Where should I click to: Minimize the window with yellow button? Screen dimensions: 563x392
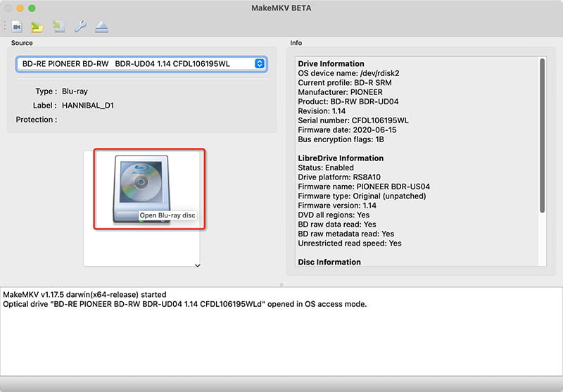[20, 8]
